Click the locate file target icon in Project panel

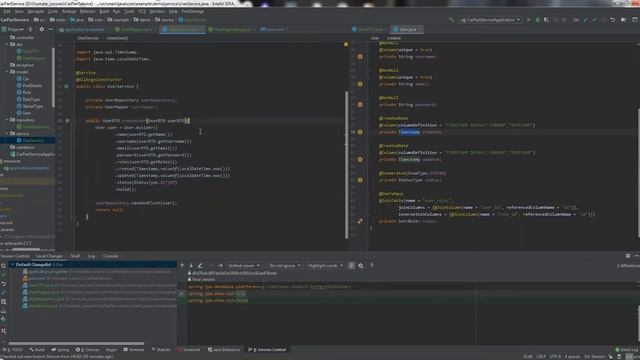point(30,29)
